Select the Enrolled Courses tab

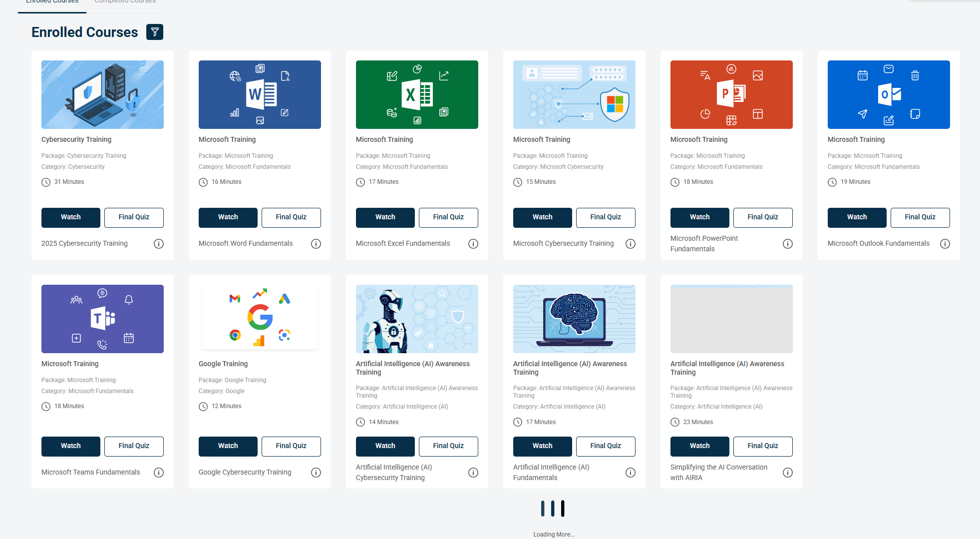click(52, 2)
